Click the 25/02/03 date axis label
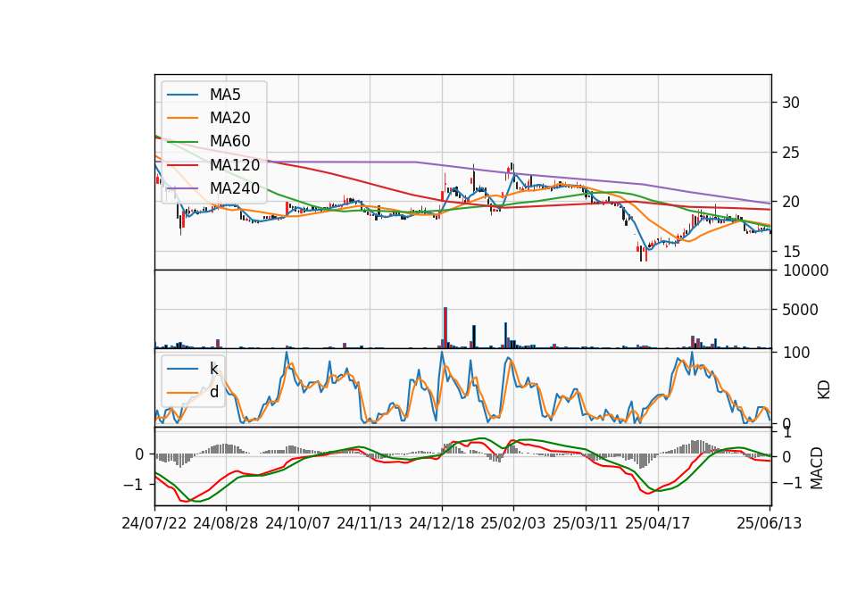Image resolution: width=857 pixels, height=616 pixels. pos(513,524)
